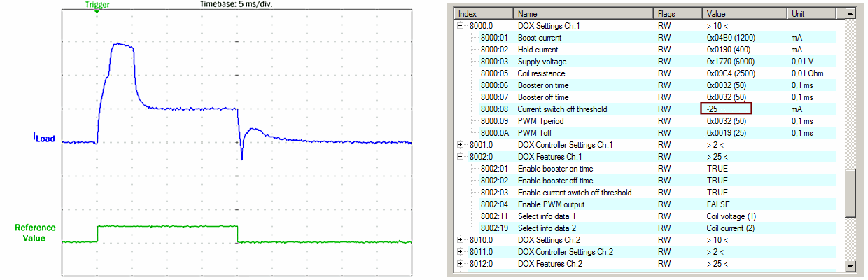Collapse the 8002:0 DOX Features Ch.1 node

click(460, 157)
